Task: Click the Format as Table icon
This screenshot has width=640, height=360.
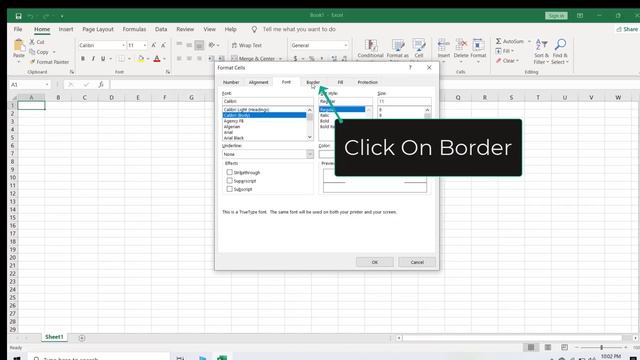Action: [x=398, y=45]
